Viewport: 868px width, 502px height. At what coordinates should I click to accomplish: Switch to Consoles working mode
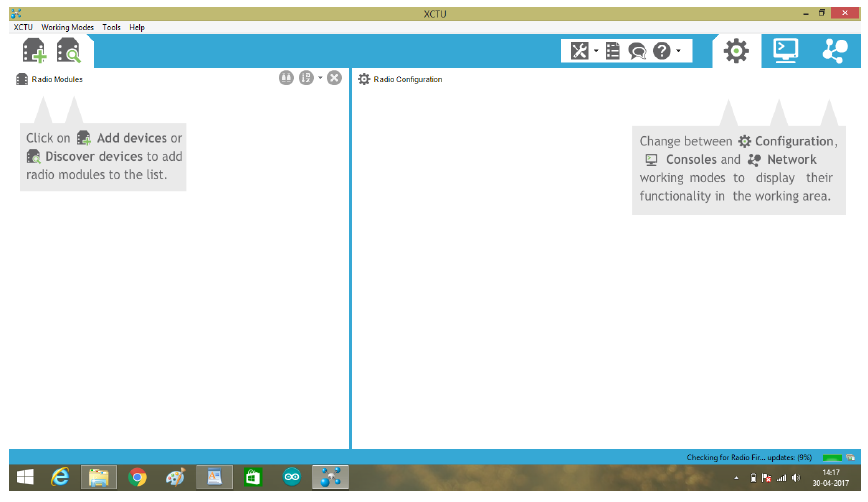[786, 51]
